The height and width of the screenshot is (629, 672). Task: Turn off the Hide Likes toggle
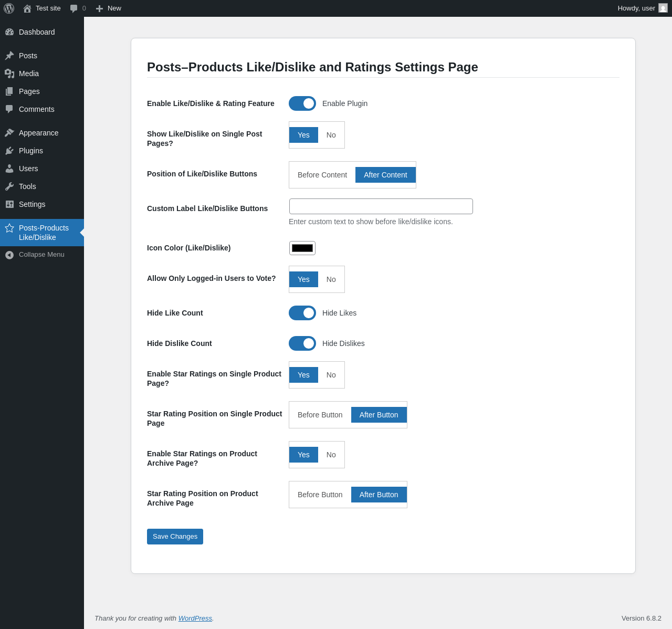point(302,313)
